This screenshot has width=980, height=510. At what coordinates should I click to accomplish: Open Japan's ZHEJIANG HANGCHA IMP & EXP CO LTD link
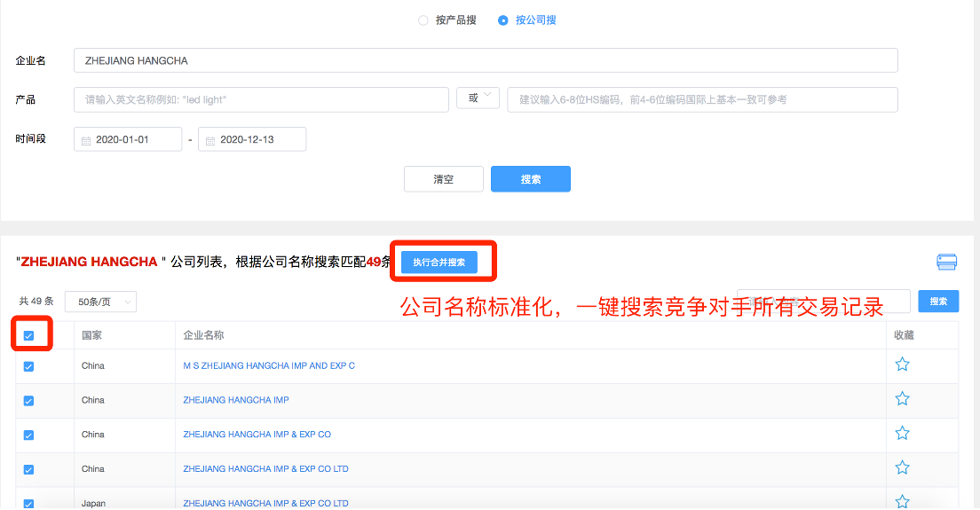[265, 503]
